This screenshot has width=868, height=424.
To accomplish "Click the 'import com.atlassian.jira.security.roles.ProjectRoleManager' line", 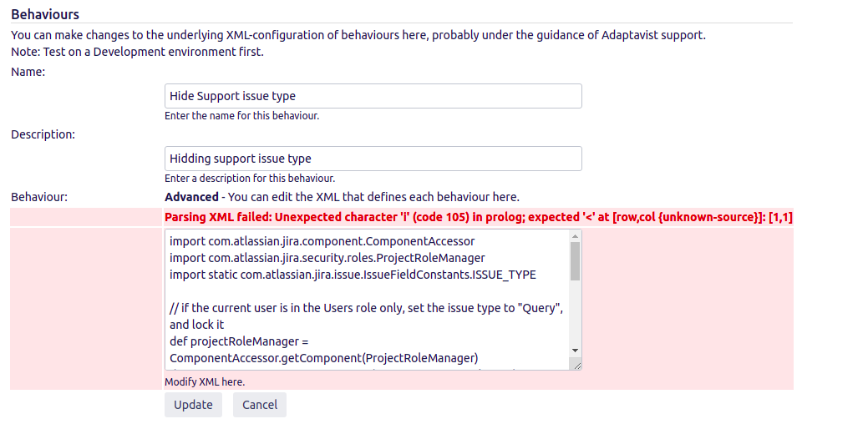I will (327, 258).
